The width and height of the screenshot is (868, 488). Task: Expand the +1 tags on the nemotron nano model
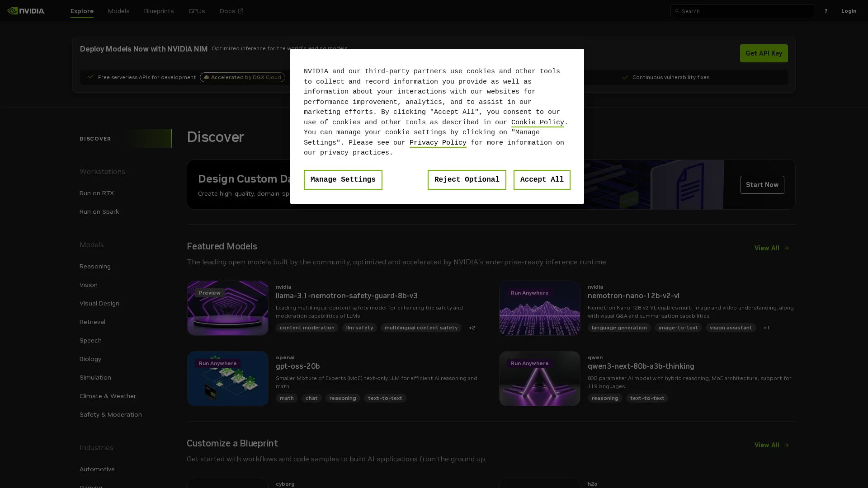(x=766, y=328)
